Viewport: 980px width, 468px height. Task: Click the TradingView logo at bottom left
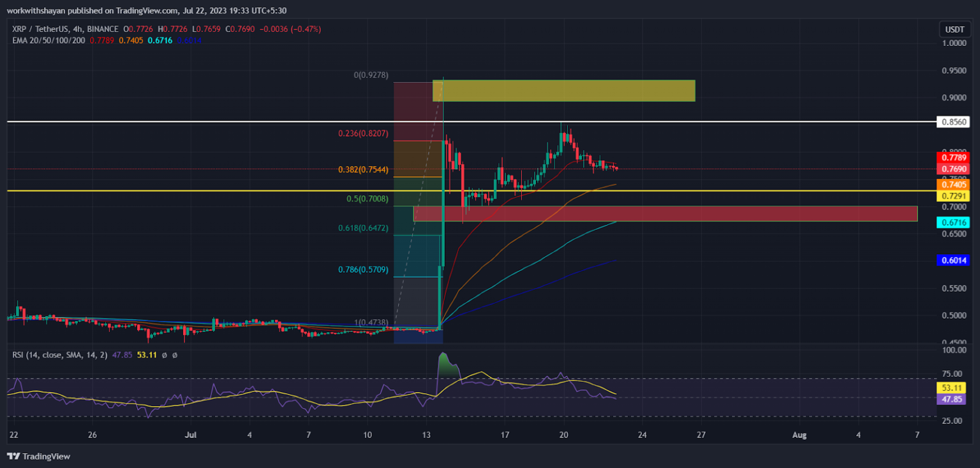click(38, 456)
